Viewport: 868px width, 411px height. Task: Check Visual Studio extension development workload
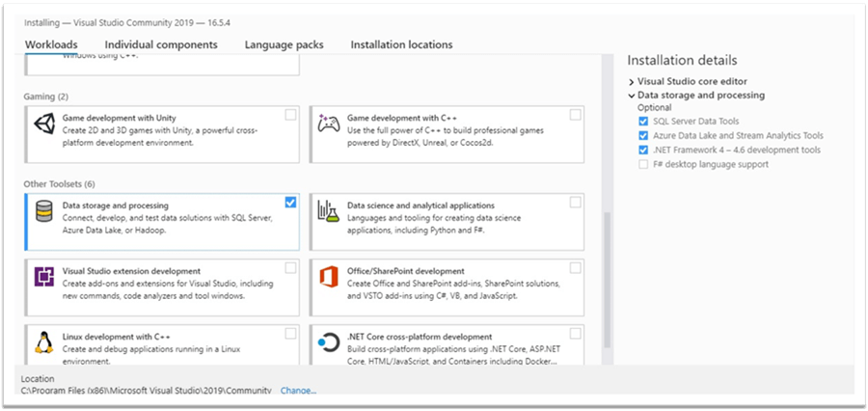click(290, 268)
